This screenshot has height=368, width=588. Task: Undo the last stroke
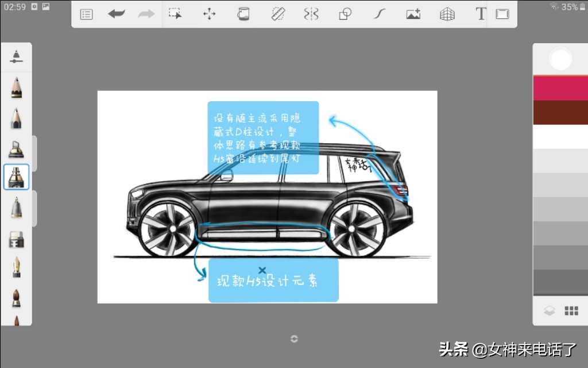(x=116, y=13)
